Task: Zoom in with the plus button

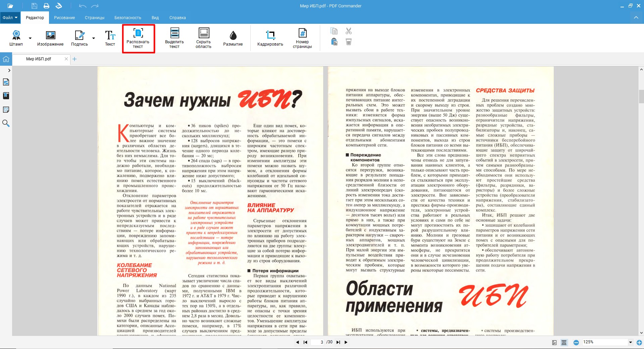Action: point(639,342)
